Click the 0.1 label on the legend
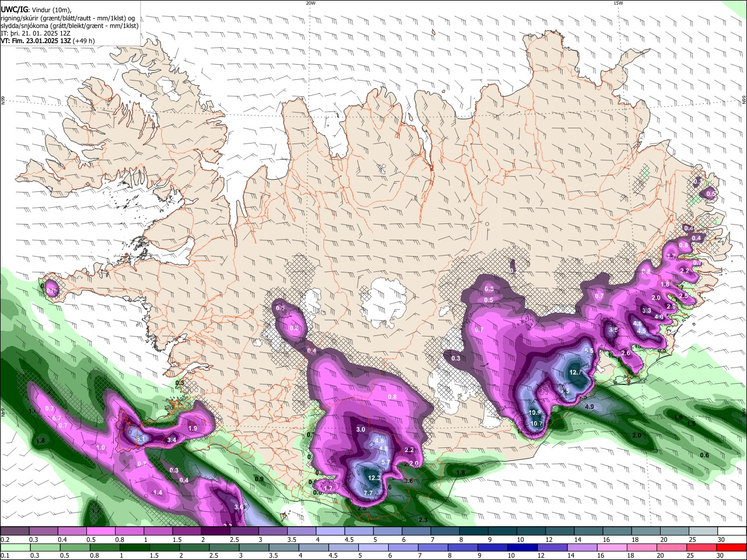The width and height of the screenshot is (747, 560). (5, 555)
